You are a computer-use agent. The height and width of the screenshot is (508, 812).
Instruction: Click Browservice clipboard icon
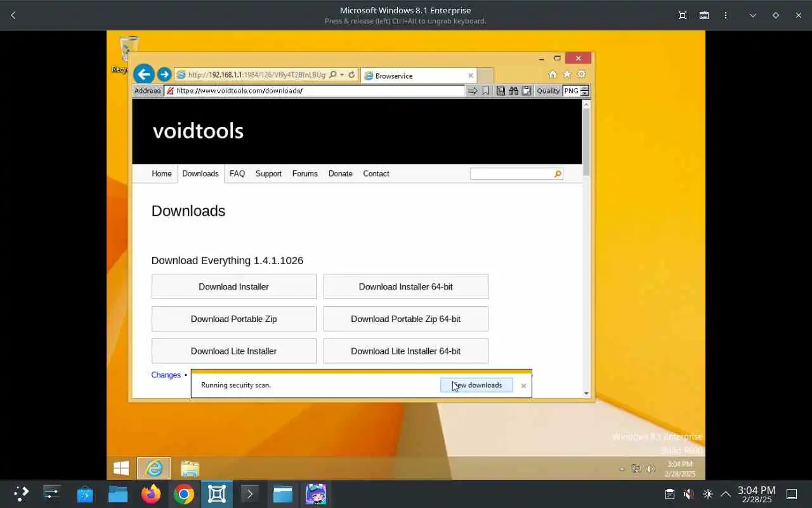point(526,91)
